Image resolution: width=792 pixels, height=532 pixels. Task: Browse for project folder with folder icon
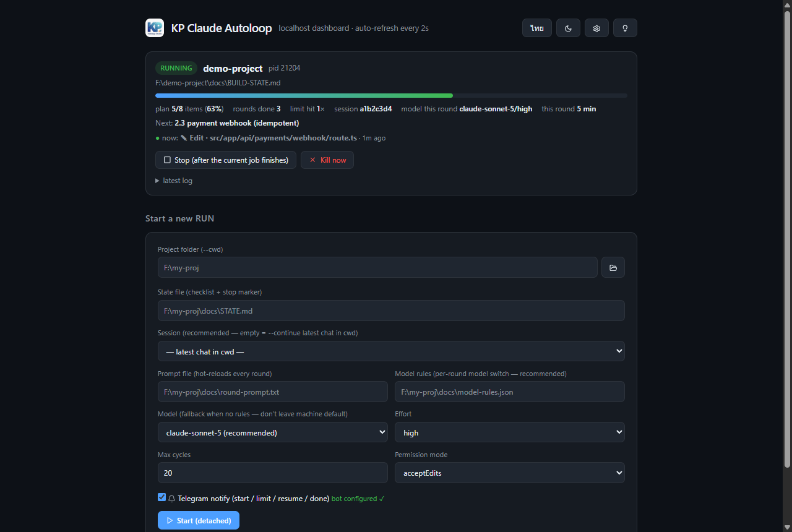click(613, 268)
